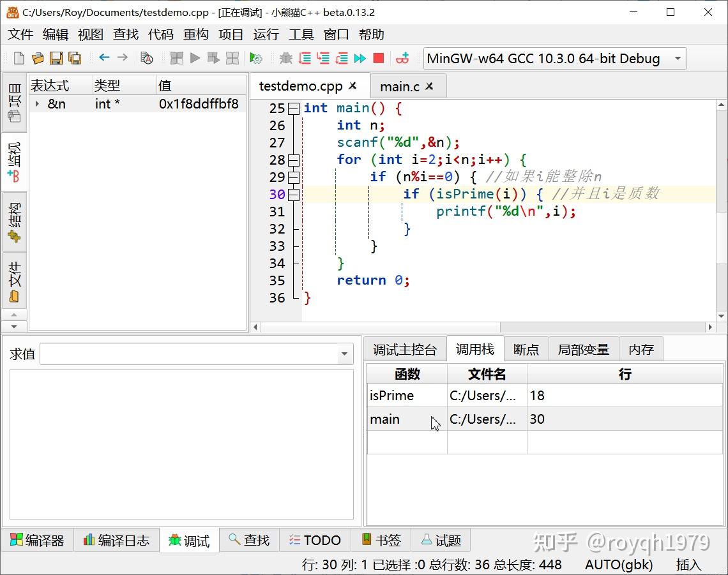728x575 pixels.
Task: Switch to the main.c editor tab
Action: (x=399, y=86)
